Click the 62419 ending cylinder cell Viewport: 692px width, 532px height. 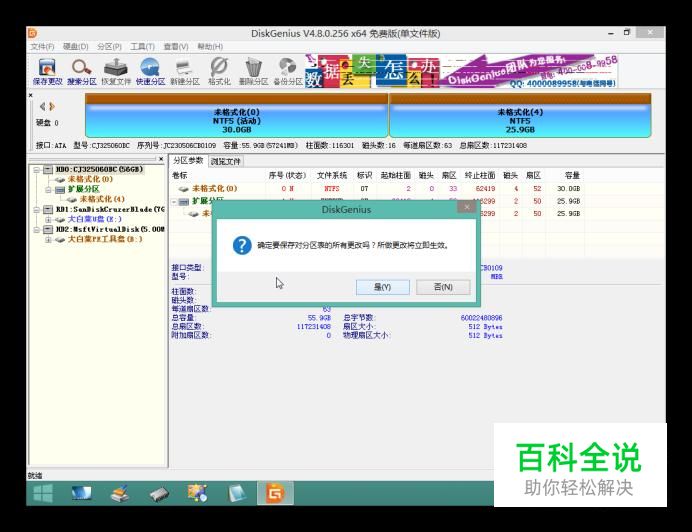click(x=485, y=189)
